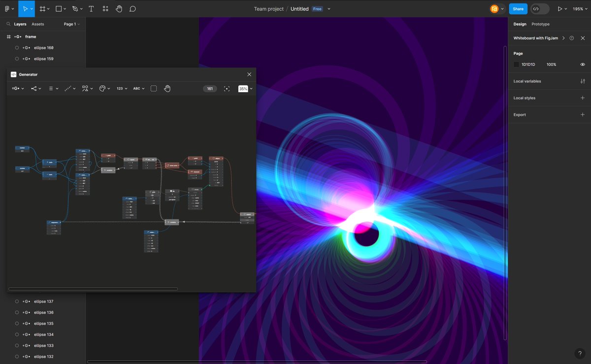The height and width of the screenshot is (364, 591).
Task: Select the Move tool
Action: pyautogui.click(x=25, y=9)
